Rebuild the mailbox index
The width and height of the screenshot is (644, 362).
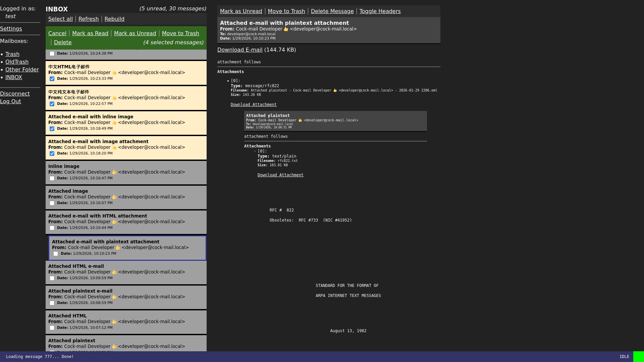114,19
